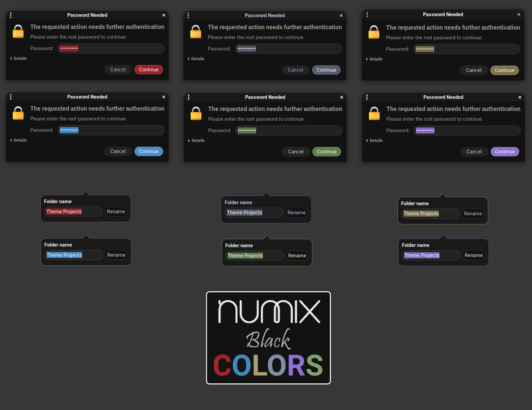This screenshot has width=532, height=410.
Task: Open kebab menu of tan-themed password dialog
Action: click(367, 14)
